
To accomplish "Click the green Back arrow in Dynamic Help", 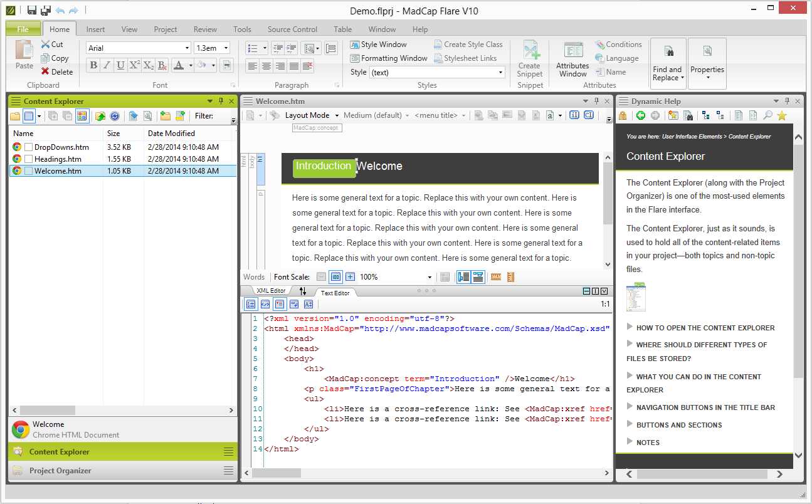I will pyautogui.click(x=640, y=115).
